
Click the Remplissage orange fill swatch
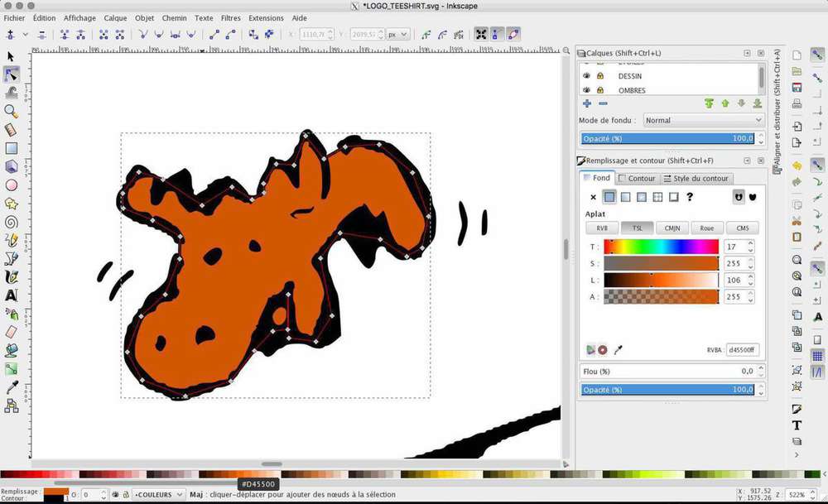[x=56, y=492]
